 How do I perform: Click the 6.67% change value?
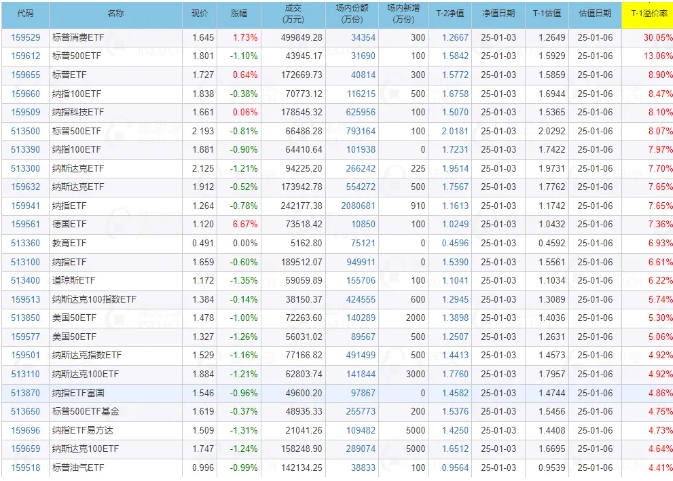coord(245,224)
